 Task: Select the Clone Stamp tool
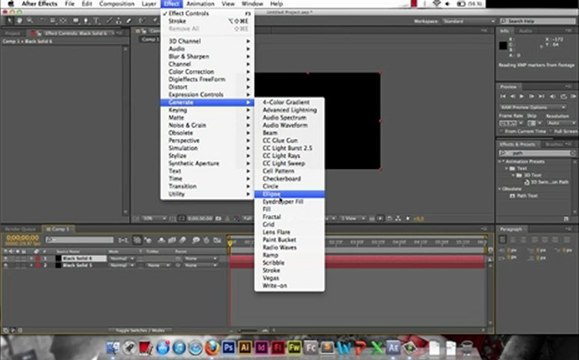click(119, 21)
